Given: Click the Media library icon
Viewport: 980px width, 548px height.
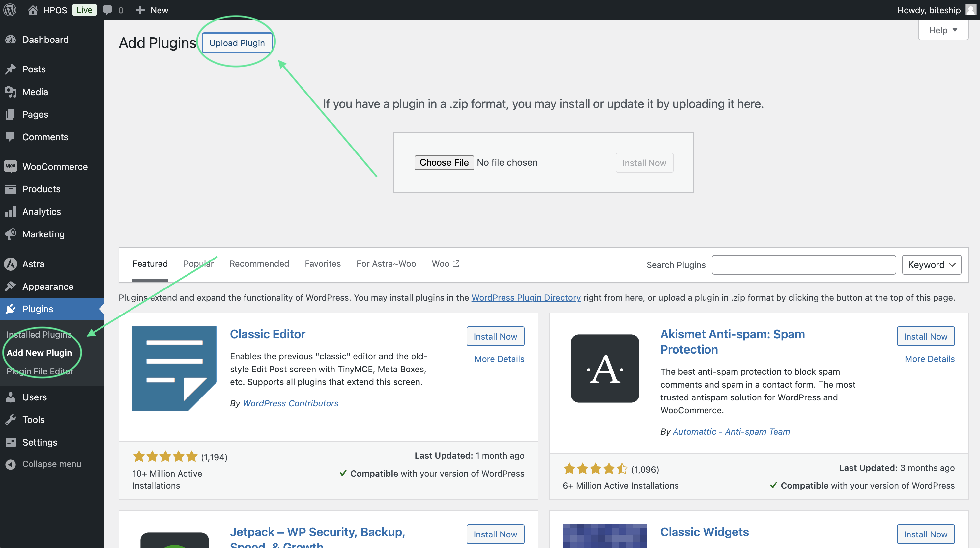Looking at the screenshot, I should click(11, 92).
